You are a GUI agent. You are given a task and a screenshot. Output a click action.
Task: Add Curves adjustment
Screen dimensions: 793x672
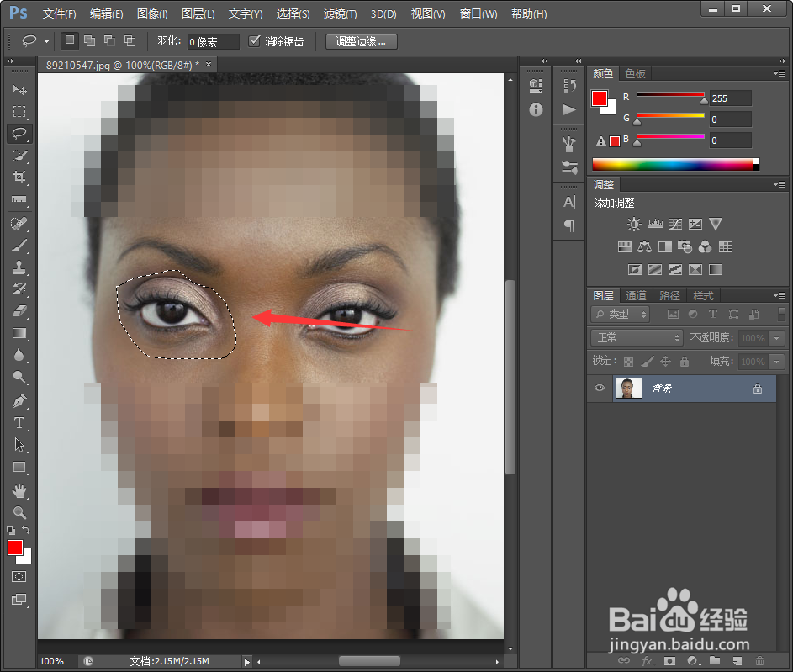[x=674, y=224]
